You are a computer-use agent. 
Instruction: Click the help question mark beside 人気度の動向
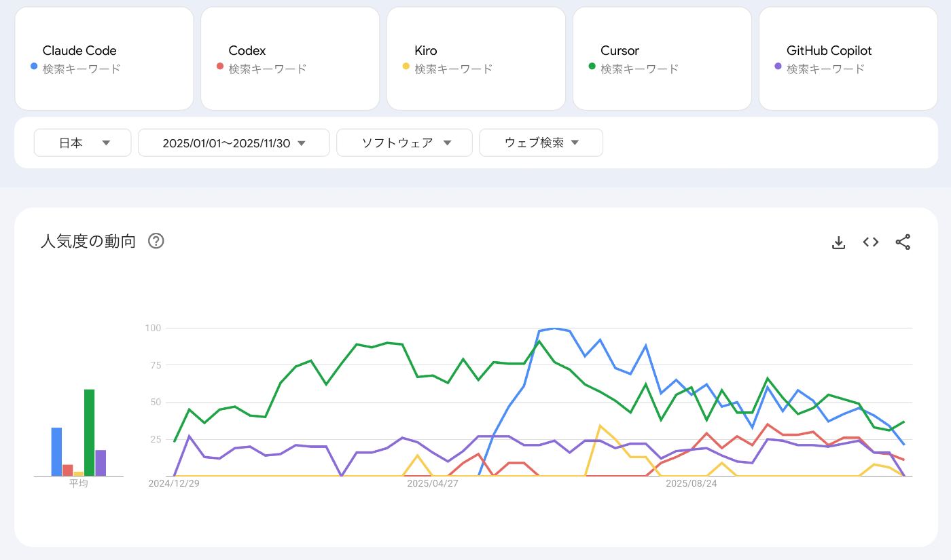tap(156, 241)
